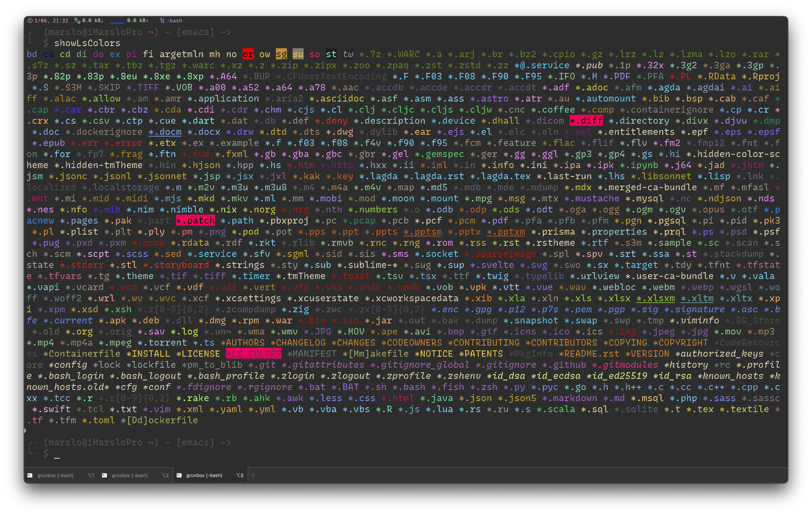Click the *.gitmodules entry
Screen dimensions: 812x515
point(625,365)
